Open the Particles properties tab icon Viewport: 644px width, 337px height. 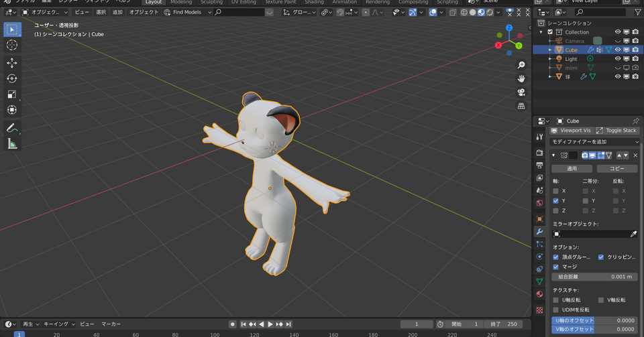point(539,245)
